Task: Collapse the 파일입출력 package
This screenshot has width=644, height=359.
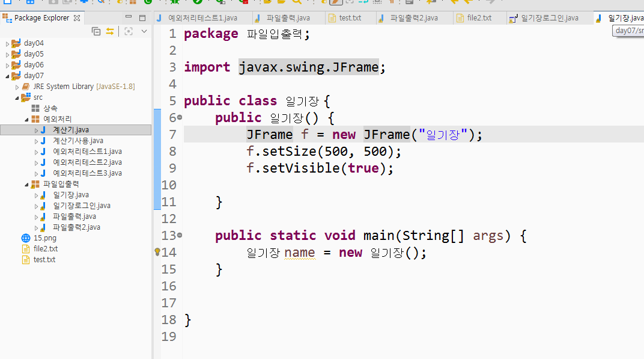Action: [26, 184]
